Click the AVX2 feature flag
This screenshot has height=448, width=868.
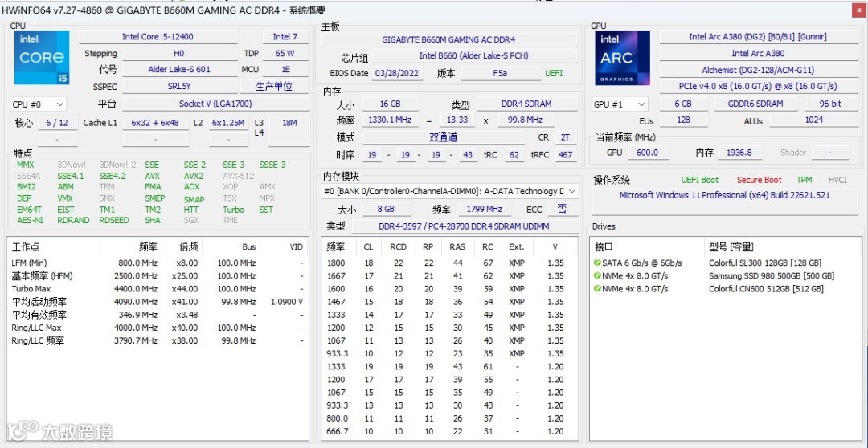pos(193,176)
